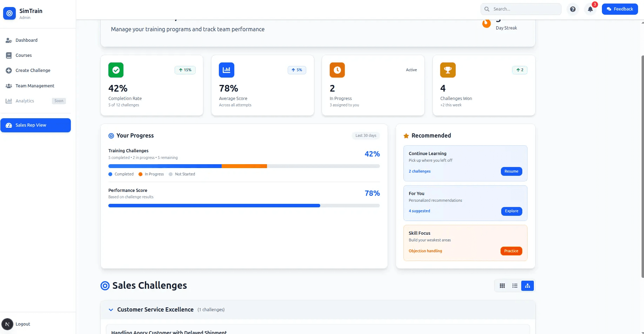The width and height of the screenshot is (644, 334).
Task: Select the Courses sidebar icon
Action: [x=9, y=55]
